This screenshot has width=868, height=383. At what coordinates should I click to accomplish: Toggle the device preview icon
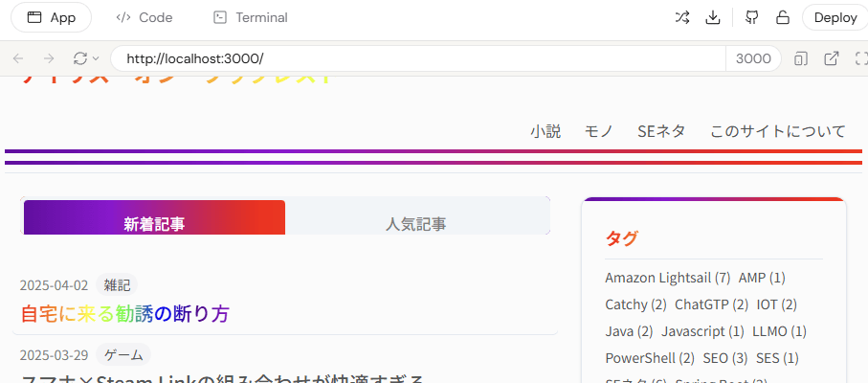pyautogui.click(x=800, y=58)
